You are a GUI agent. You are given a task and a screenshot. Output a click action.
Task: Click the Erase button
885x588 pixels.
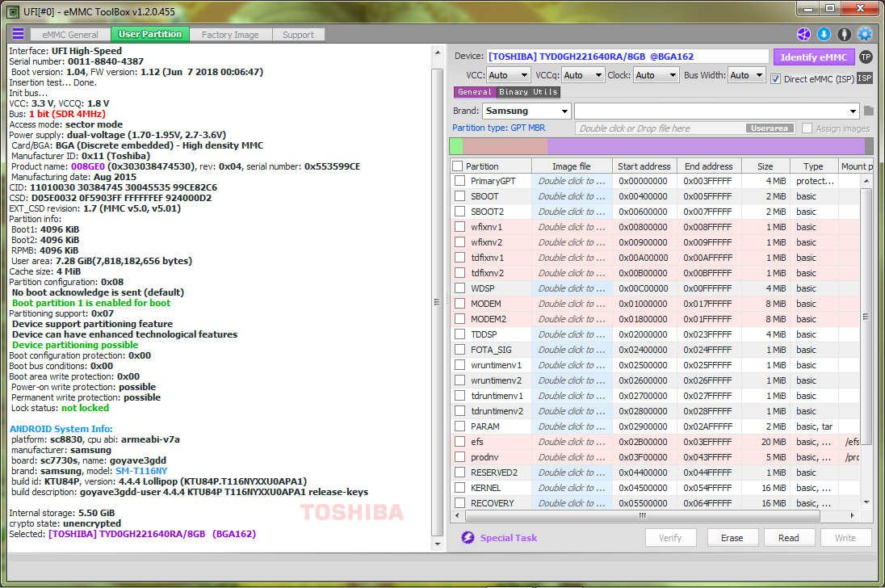[732, 538]
